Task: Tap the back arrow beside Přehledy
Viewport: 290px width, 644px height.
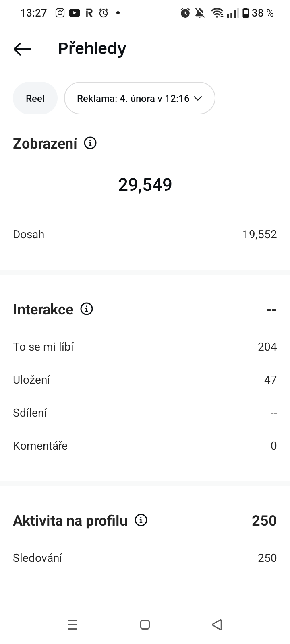Action: (x=23, y=49)
